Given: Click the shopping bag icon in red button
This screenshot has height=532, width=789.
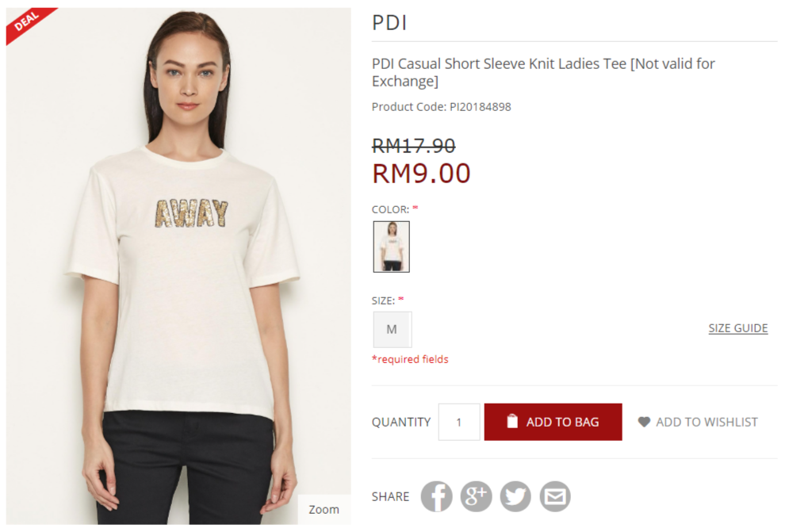Looking at the screenshot, I should 512,421.
